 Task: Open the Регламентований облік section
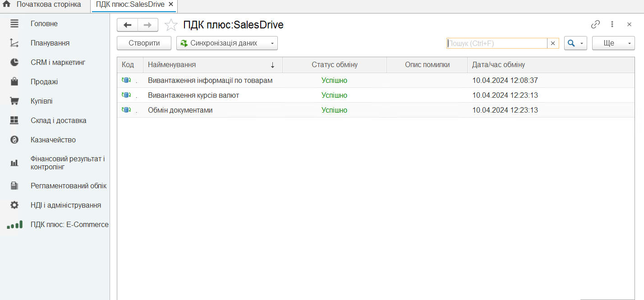point(69,186)
